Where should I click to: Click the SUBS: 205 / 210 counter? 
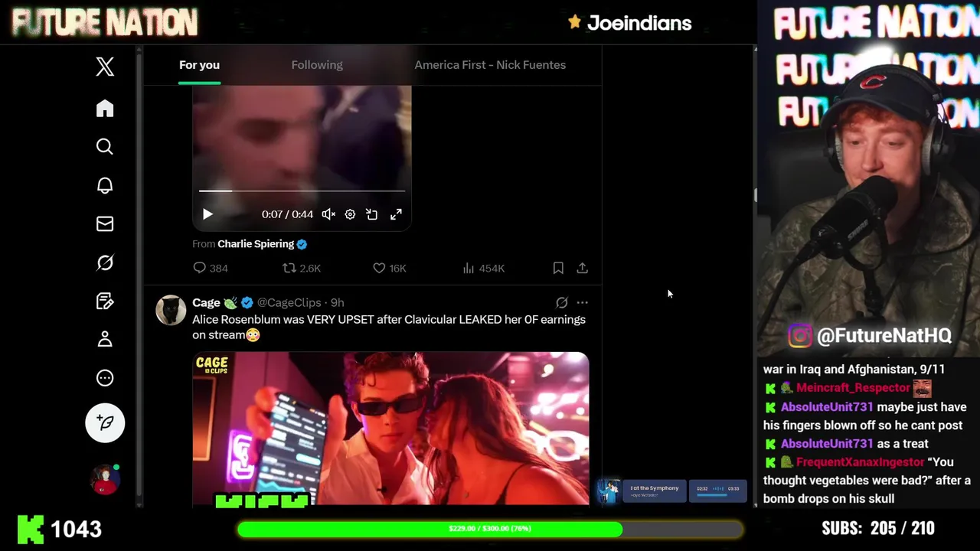pyautogui.click(x=877, y=529)
